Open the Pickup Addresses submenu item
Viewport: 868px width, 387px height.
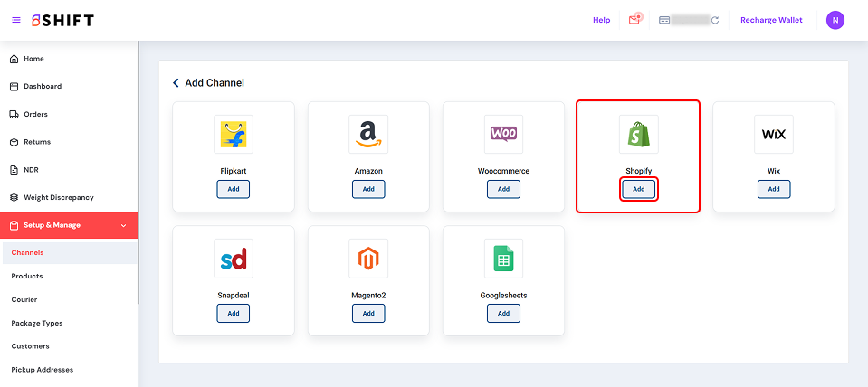coord(42,369)
